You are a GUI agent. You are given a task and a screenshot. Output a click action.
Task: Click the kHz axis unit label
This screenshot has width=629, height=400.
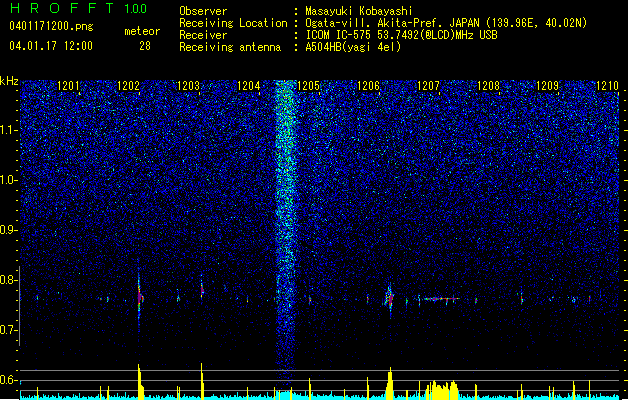coord(9,81)
